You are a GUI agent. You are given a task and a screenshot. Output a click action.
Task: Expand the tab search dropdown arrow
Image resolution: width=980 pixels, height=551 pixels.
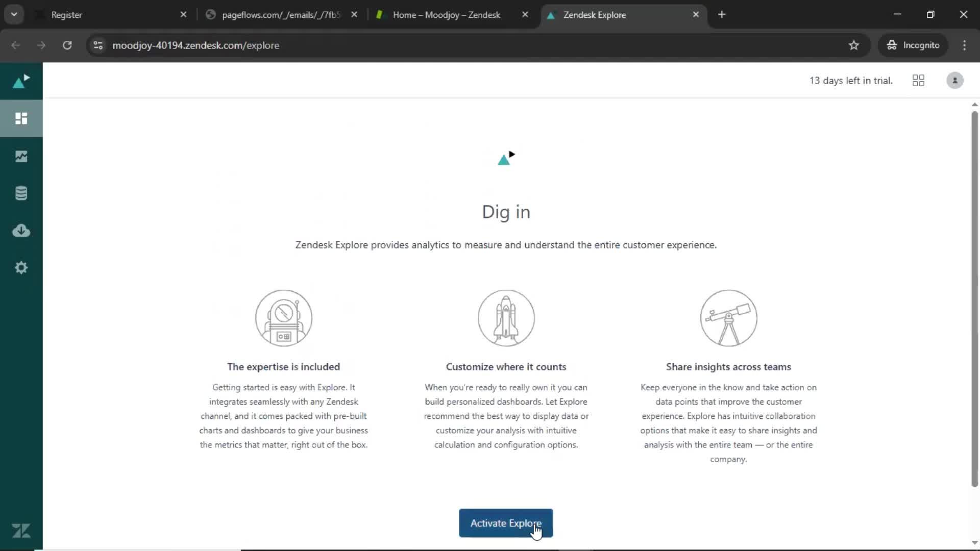coord(14,15)
